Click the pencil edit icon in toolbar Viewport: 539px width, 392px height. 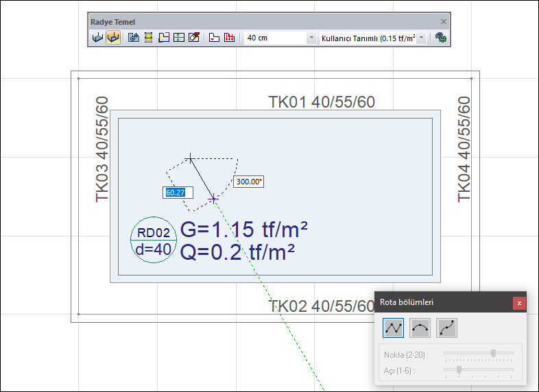pos(193,38)
